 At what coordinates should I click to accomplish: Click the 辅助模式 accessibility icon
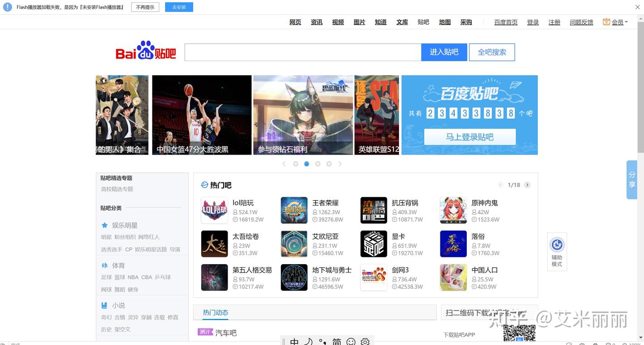coord(557,245)
